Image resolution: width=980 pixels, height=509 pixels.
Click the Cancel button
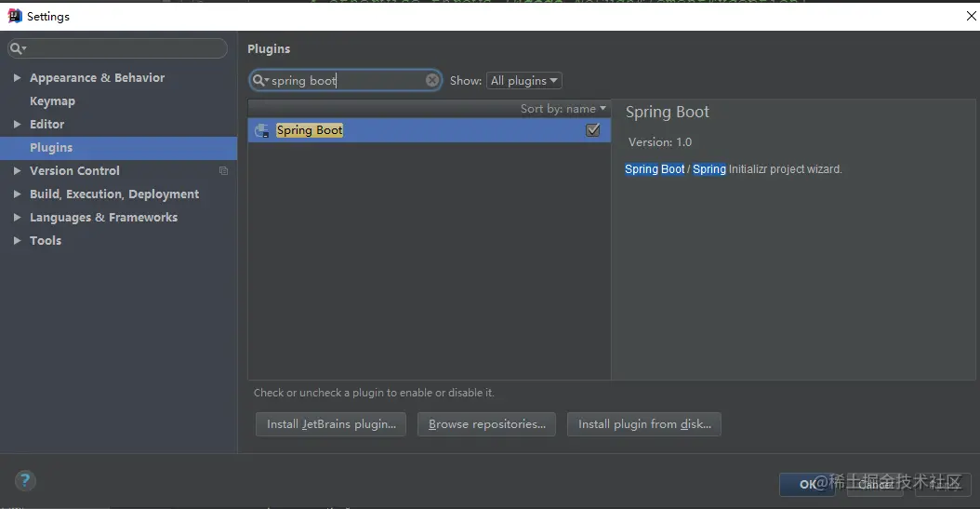tap(875, 485)
